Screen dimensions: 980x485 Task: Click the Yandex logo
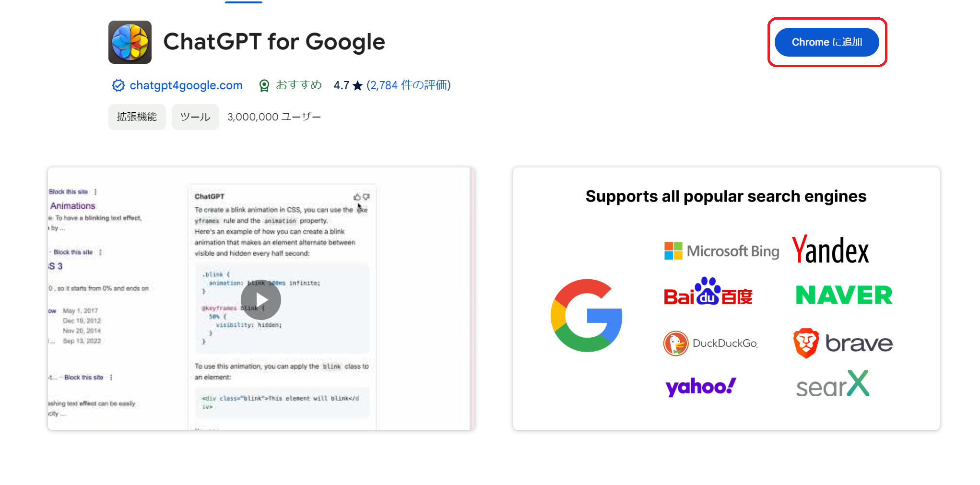click(x=830, y=249)
